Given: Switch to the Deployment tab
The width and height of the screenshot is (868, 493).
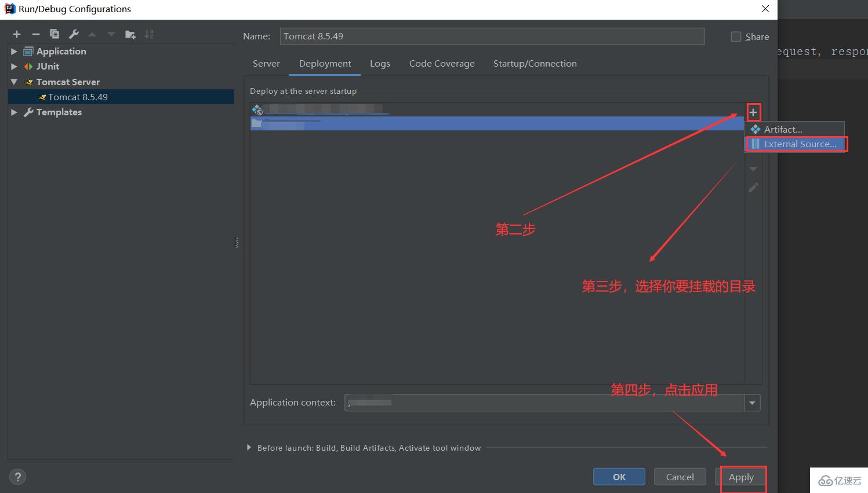Looking at the screenshot, I should [325, 64].
